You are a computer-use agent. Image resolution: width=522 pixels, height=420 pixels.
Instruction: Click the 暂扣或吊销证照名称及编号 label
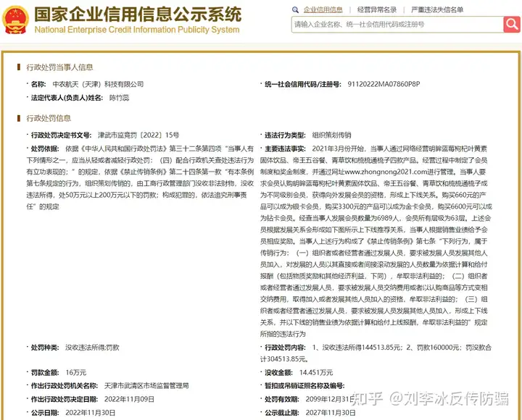point(304,386)
